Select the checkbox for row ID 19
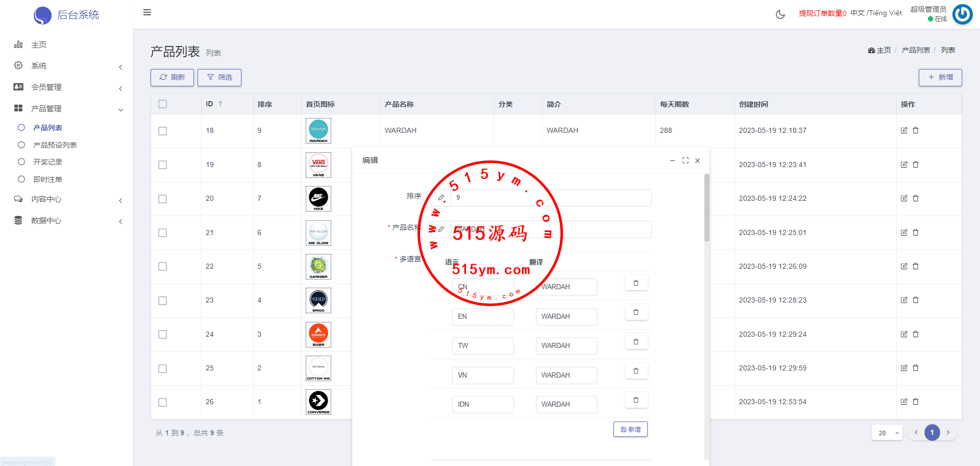 coord(163,165)
